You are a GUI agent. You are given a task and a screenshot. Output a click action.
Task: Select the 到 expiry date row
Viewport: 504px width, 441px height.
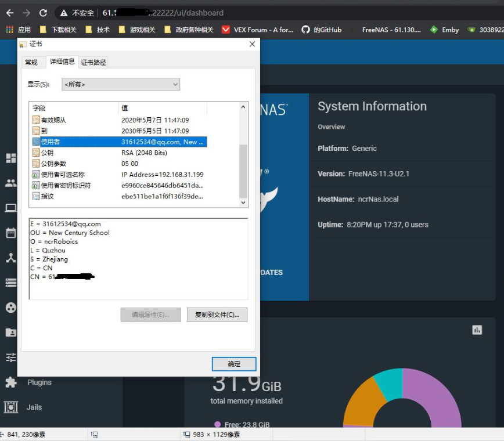click(x=119, y=131)
